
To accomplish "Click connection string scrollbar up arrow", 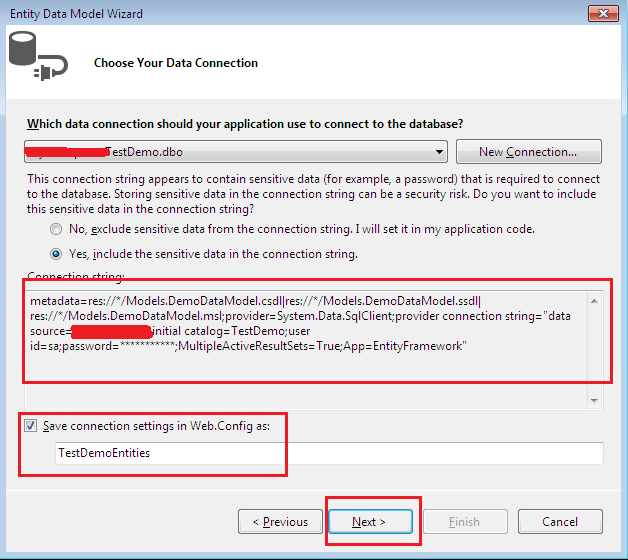I will click(594, 301).
